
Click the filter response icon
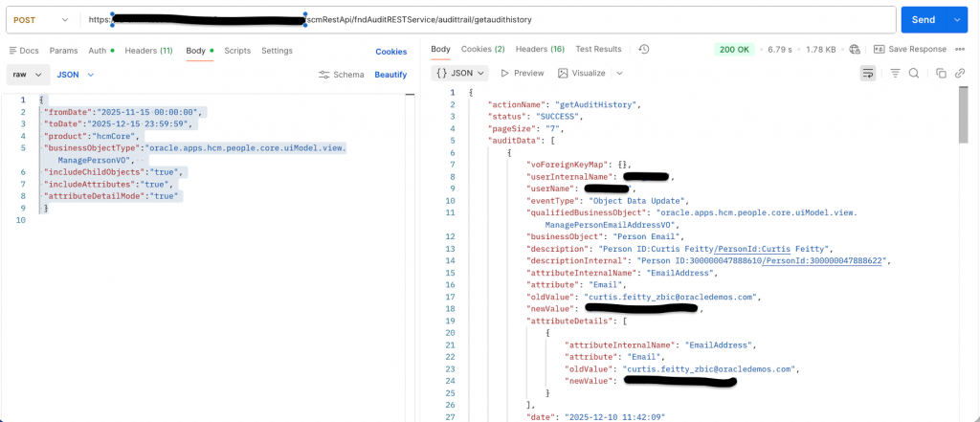pyautogui.click(x=895, y=73)
